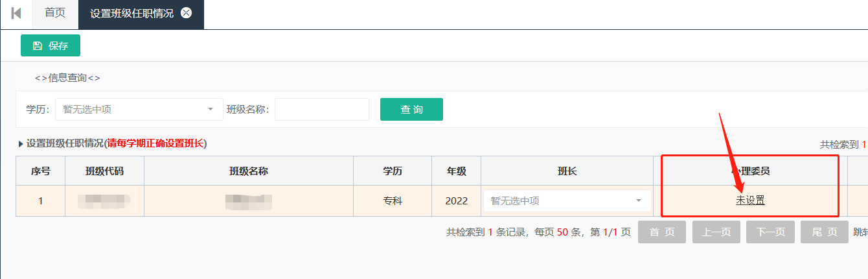The image size is (868, 279).
Task: Click the 班级名称 table column header
Action: [x=249, y=171]
